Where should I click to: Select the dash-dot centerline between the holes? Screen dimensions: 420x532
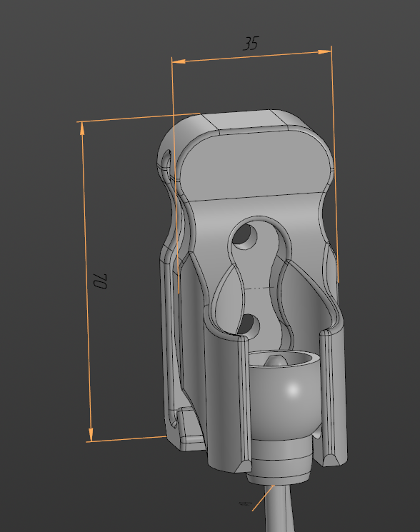click(x=259, y=288)
